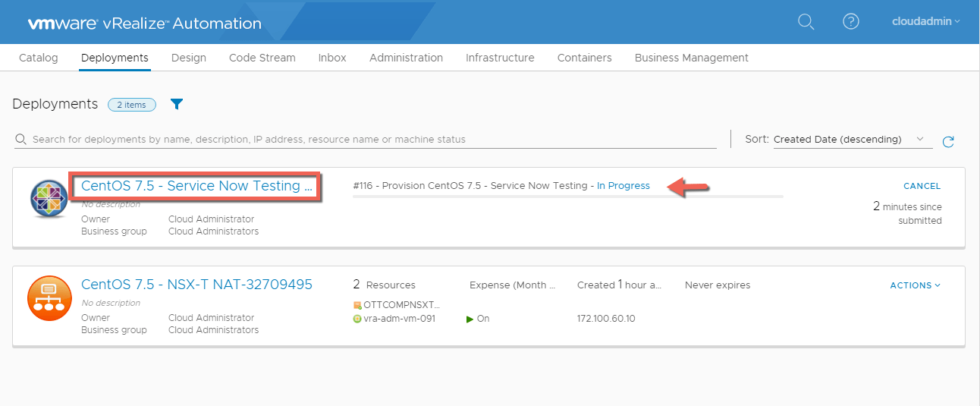Expand the Sort by Created Date dropdown

(x=853, y=140)
